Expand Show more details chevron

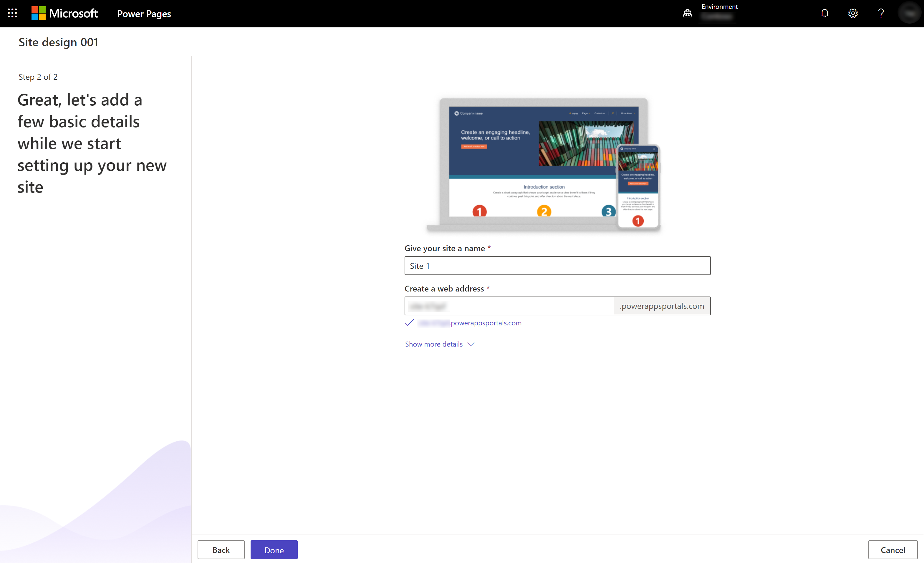pos(471,344)
